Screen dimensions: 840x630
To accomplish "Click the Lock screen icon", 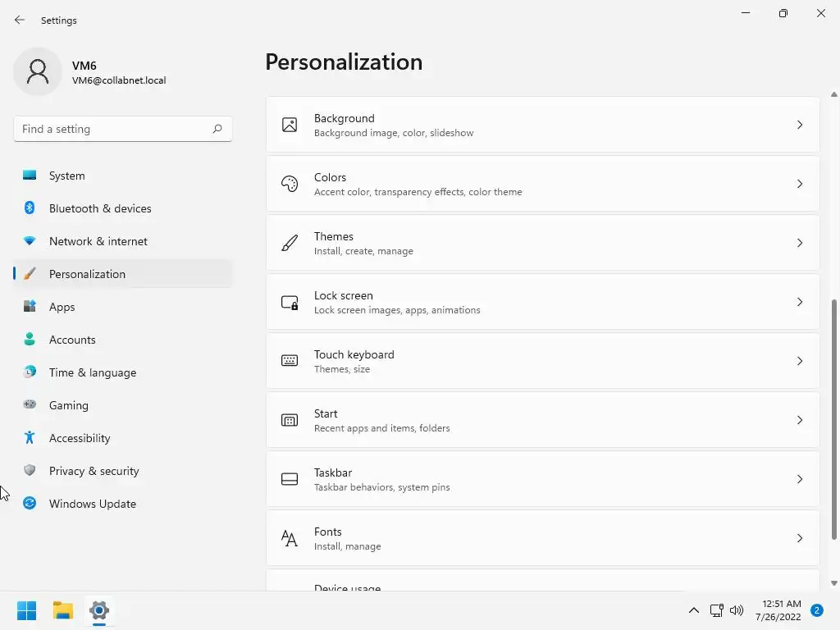I will [x=290, y=302].
